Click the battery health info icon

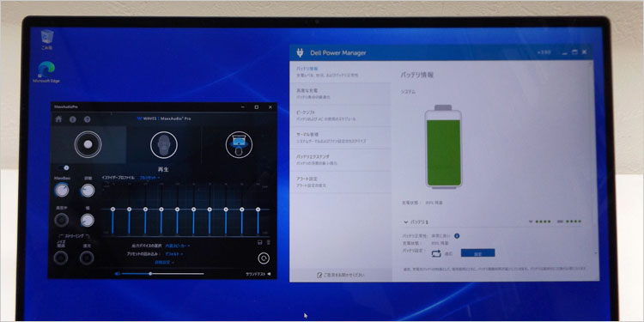(x=457, y=236)
